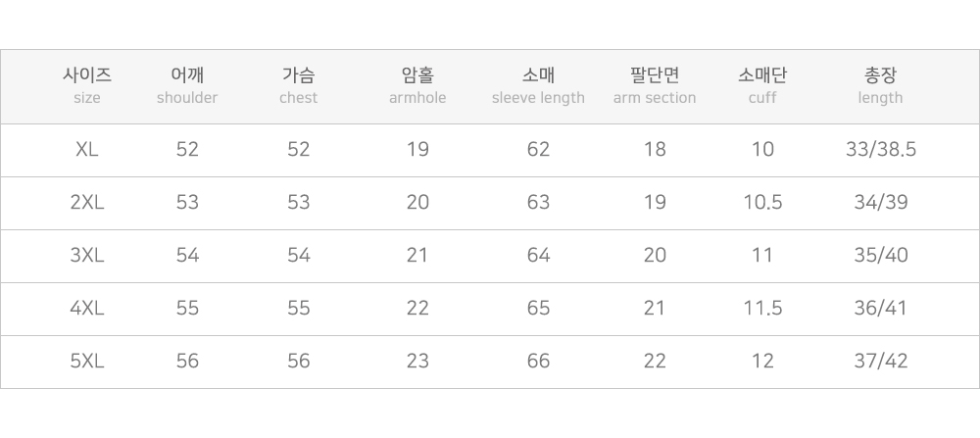980x438 pixels.
Task: Click the 가슴 chest column header
Action: [298, 85]
